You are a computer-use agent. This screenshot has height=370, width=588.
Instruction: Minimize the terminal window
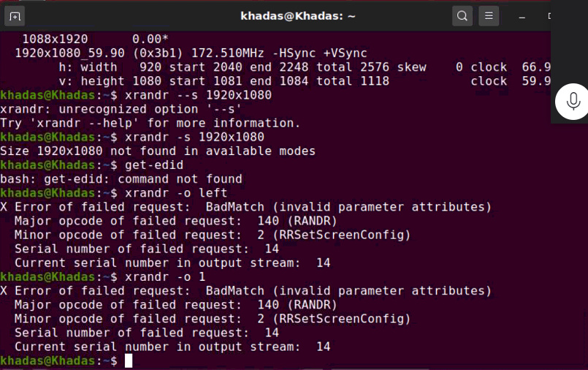522,17
